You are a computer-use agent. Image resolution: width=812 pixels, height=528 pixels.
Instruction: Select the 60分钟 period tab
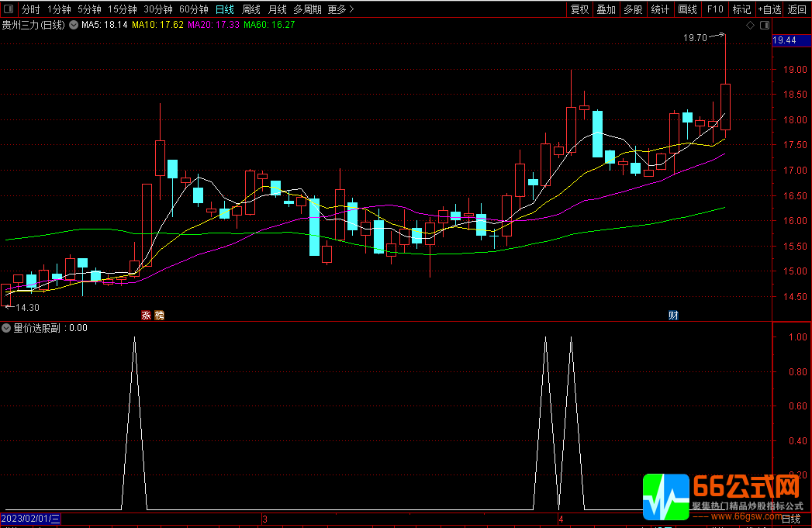pyautogui.click(x=193, y=9)
